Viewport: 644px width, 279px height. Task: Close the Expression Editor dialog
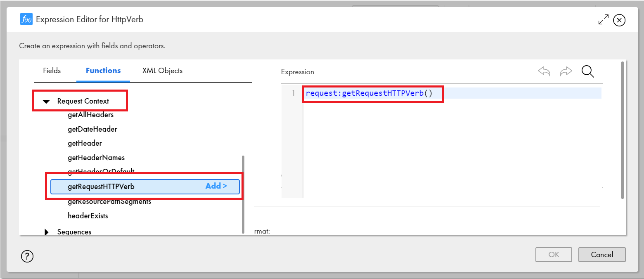619,20
